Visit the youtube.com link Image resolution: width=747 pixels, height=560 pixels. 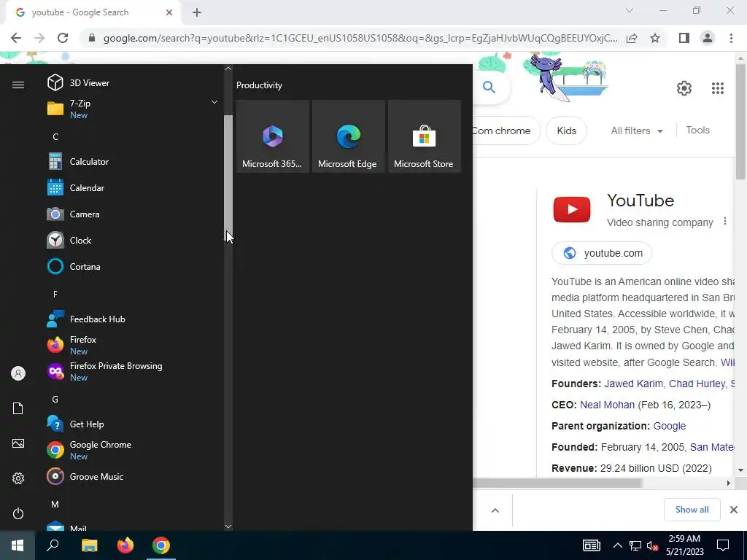tap(602, 253)
